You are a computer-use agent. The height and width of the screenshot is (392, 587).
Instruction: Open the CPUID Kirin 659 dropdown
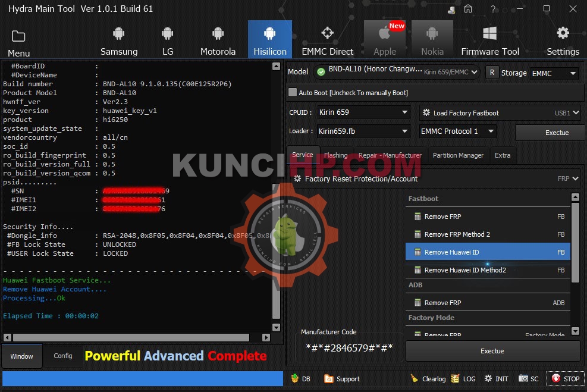tap(363, 112)
